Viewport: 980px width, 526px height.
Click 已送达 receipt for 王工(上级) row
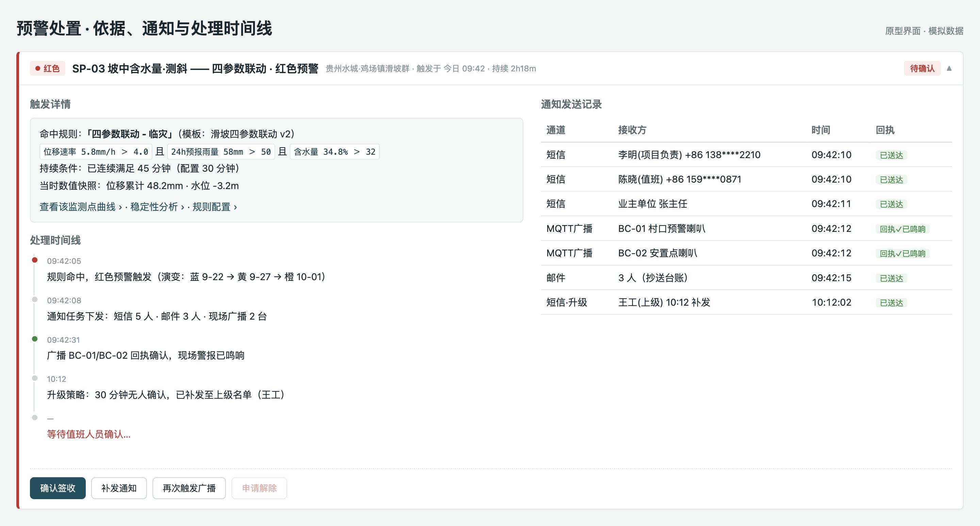click(892, 303)
